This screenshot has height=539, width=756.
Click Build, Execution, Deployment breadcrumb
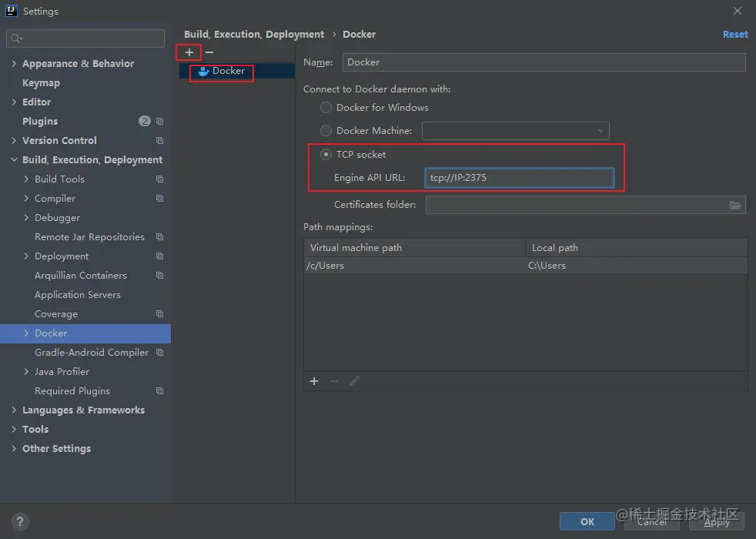coord(254,34)
